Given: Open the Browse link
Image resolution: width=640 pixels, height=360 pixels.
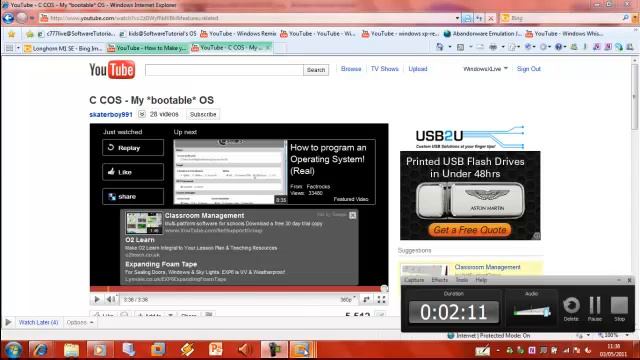Looking at the screenshot, I should tap(351, 69).
